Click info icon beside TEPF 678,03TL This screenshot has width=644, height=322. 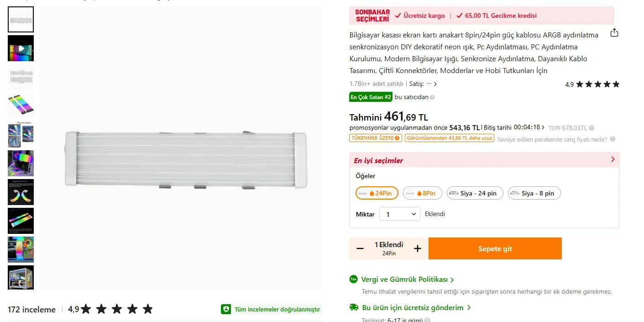click(x=592, y=128)
